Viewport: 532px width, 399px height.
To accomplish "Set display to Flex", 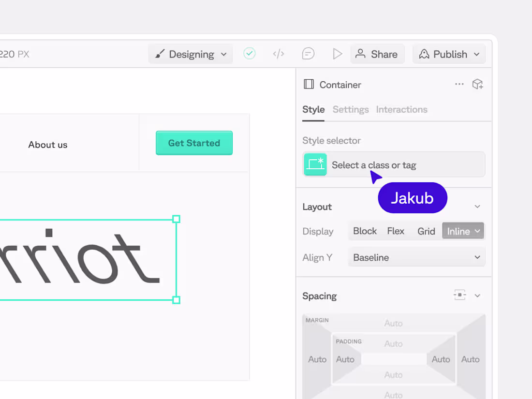I will [x=396, y=231].
